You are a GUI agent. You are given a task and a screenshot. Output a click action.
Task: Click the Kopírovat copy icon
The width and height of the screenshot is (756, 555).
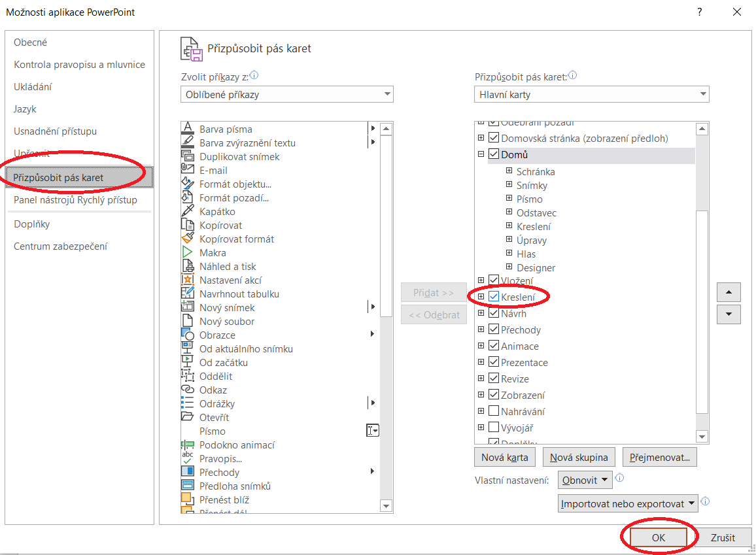(x=187, y=224)
